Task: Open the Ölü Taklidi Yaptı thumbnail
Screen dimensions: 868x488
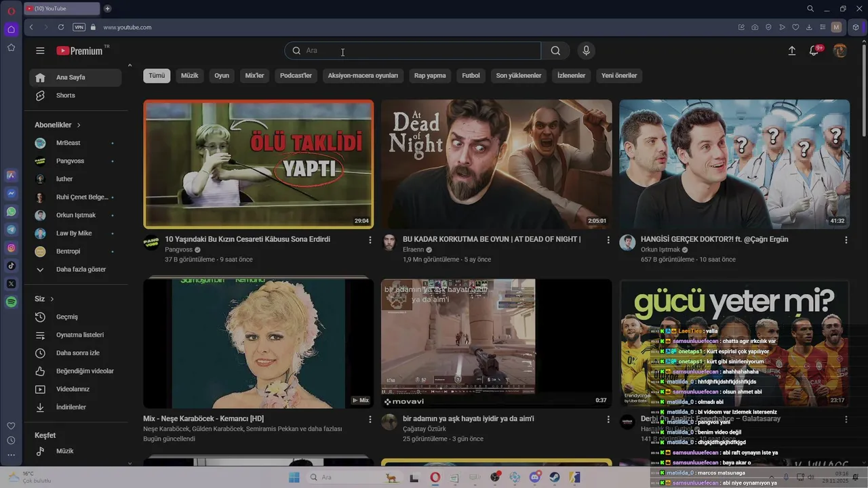Action: tap(258, 164)
